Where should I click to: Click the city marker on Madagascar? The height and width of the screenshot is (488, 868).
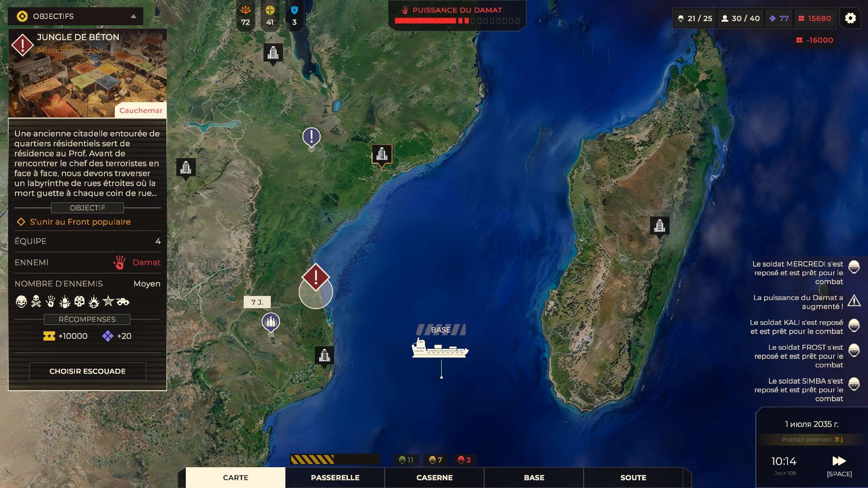(660, 226)
